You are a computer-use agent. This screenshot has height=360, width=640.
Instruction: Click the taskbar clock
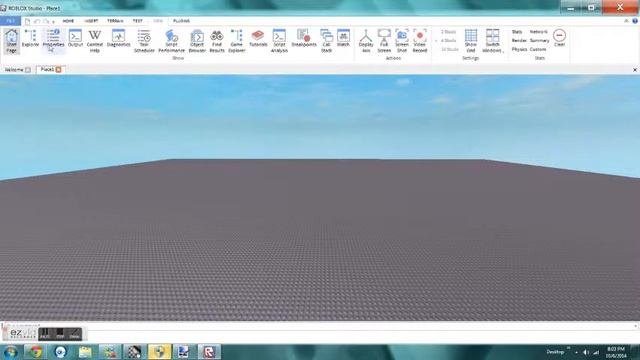point(616,352)
